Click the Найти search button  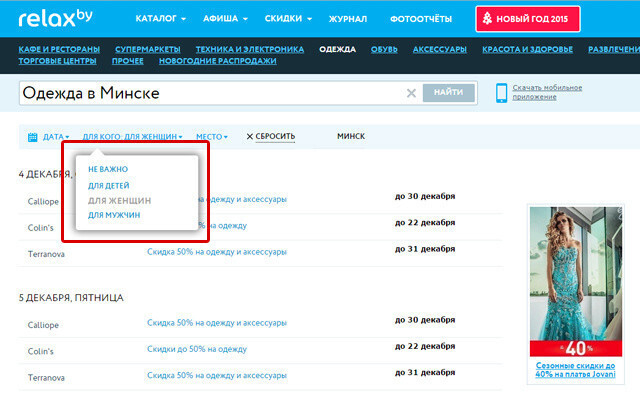point(449,93)
